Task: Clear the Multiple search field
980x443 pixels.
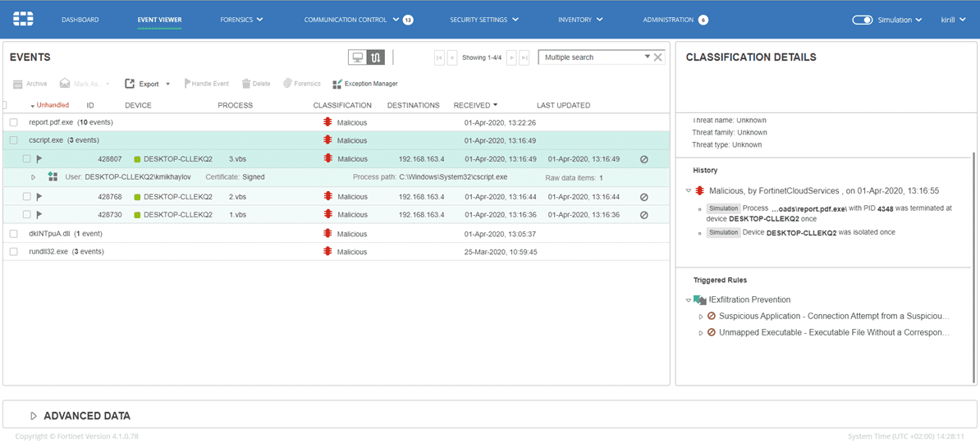Action: tap(657, 57)
